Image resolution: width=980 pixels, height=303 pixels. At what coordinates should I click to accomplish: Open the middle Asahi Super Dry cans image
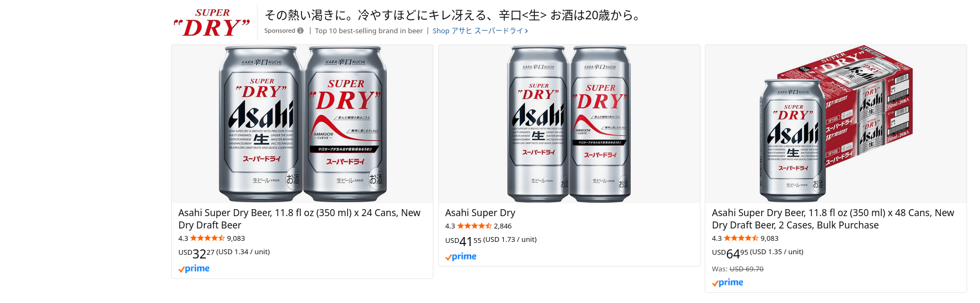(x=569, y=124)
